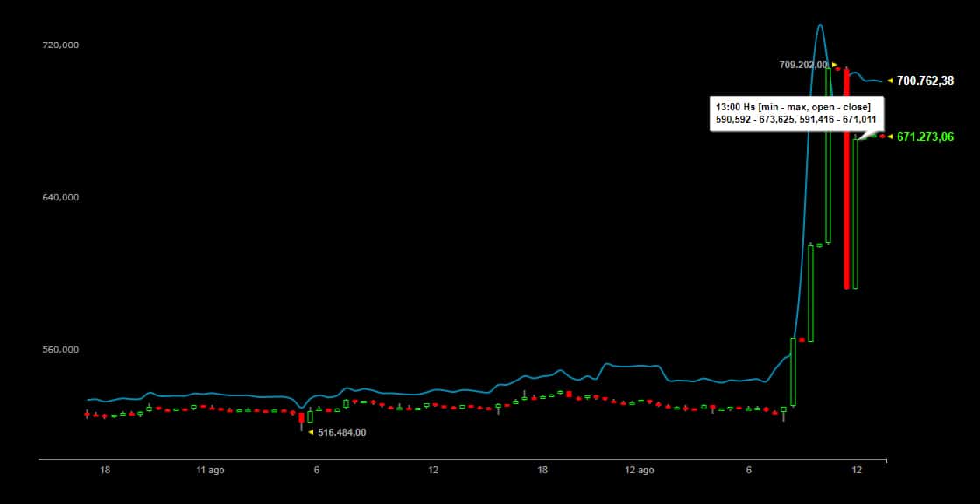Click the tooltip values line 590,592 - 673,625

click(795, 119)
